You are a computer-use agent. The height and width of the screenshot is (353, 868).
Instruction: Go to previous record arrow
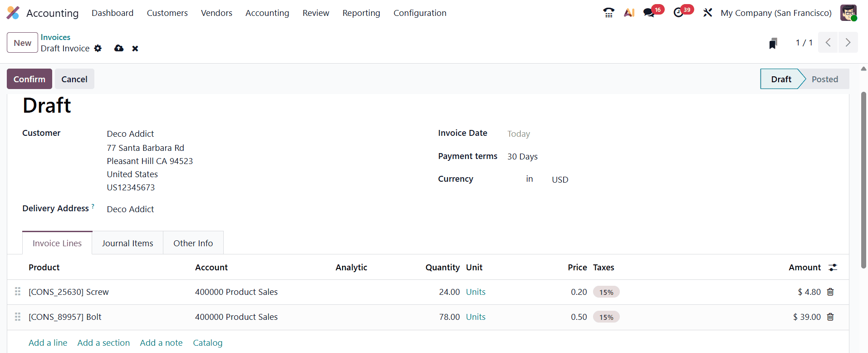click(x=828, y=42)
